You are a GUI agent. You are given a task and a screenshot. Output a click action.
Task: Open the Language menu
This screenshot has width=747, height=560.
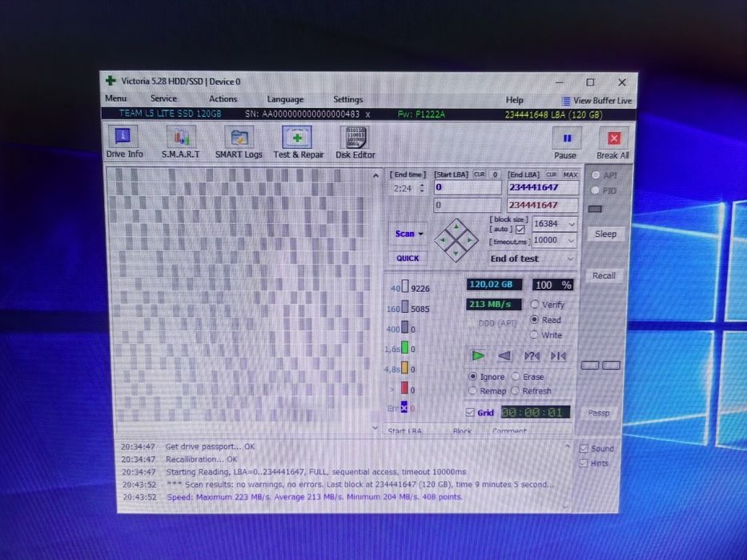click(x=285, y=99)
